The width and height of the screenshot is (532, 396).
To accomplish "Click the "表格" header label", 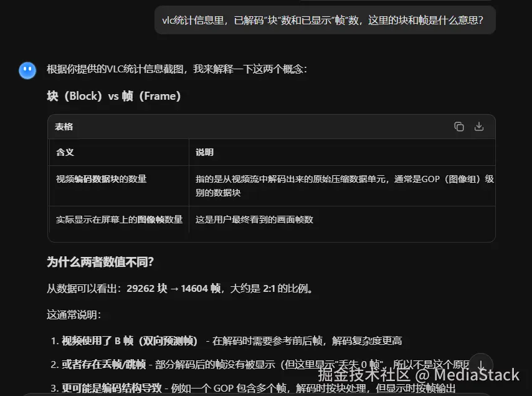I will coord(65,127).
